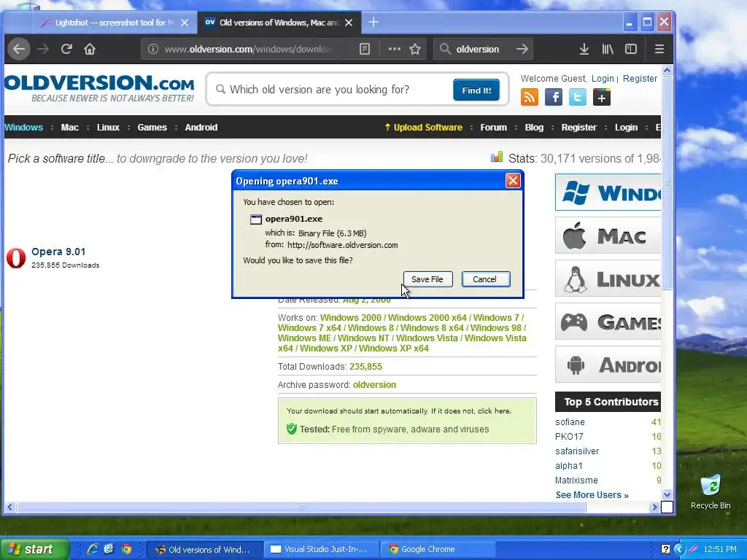Expand hidden system tray icons

tap(679, 549)
